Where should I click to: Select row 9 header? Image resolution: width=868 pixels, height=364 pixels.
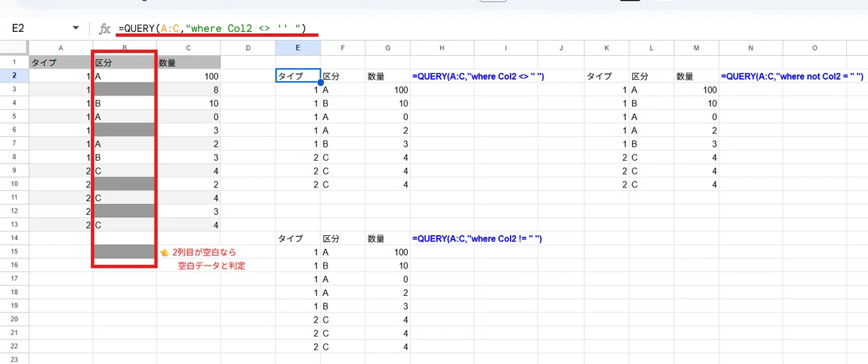click(x=14, y=170)
